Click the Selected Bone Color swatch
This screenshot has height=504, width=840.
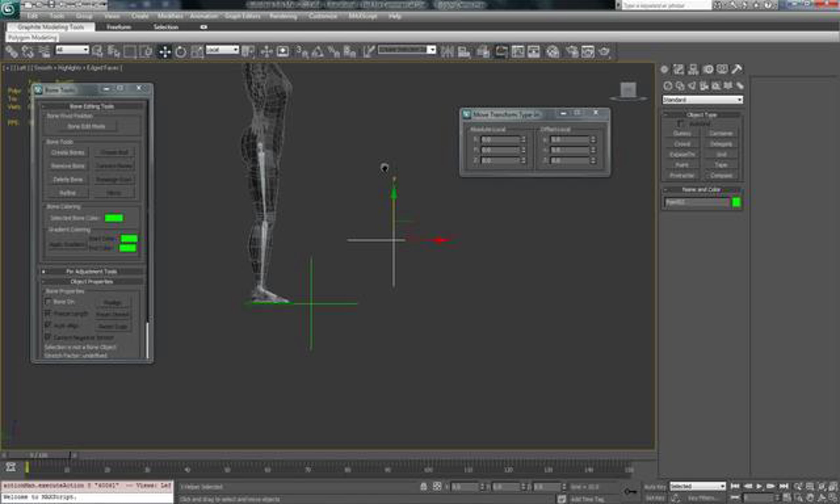[x=114, y=218]
